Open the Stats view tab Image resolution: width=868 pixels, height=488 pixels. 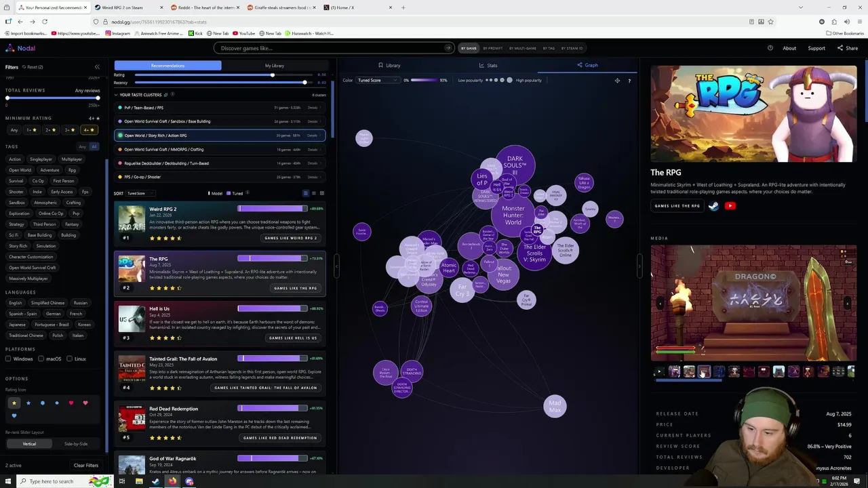point(488,66)
